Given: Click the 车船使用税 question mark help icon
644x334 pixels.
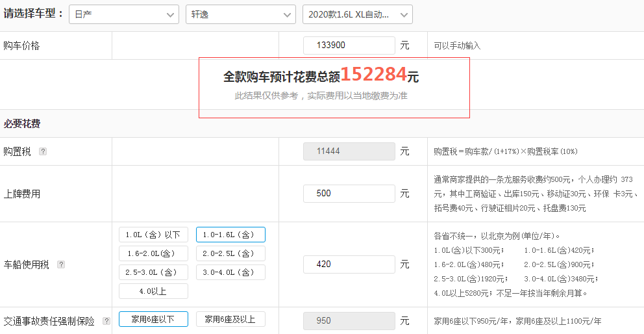Looking at the screenshot, I should [x=61, y=264].
